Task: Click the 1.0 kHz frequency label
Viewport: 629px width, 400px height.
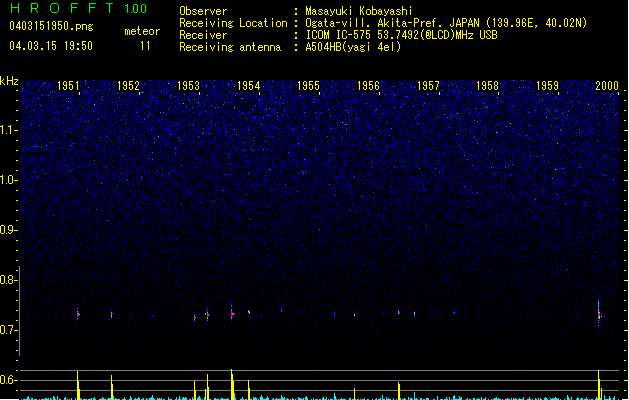Action: tap(8, 180)
